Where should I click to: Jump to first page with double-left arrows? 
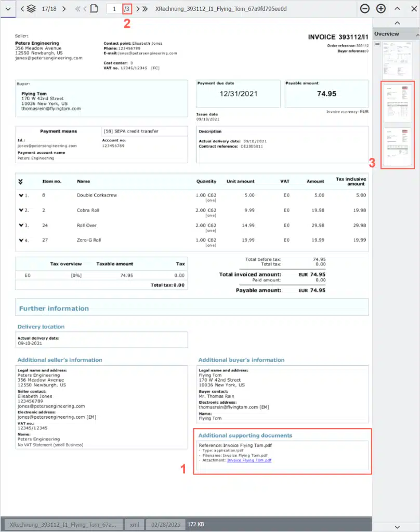77,9
